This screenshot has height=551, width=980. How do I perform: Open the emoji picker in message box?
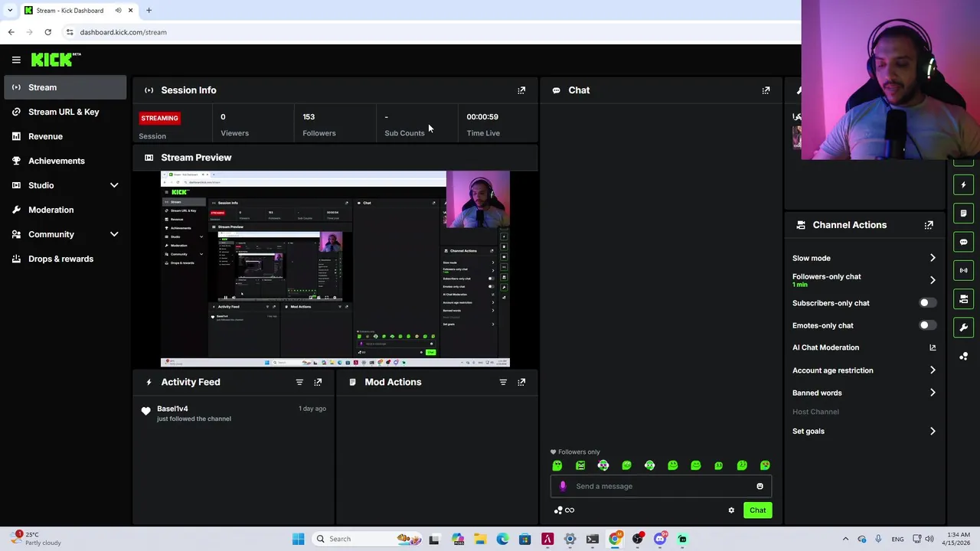coord(759,486)
